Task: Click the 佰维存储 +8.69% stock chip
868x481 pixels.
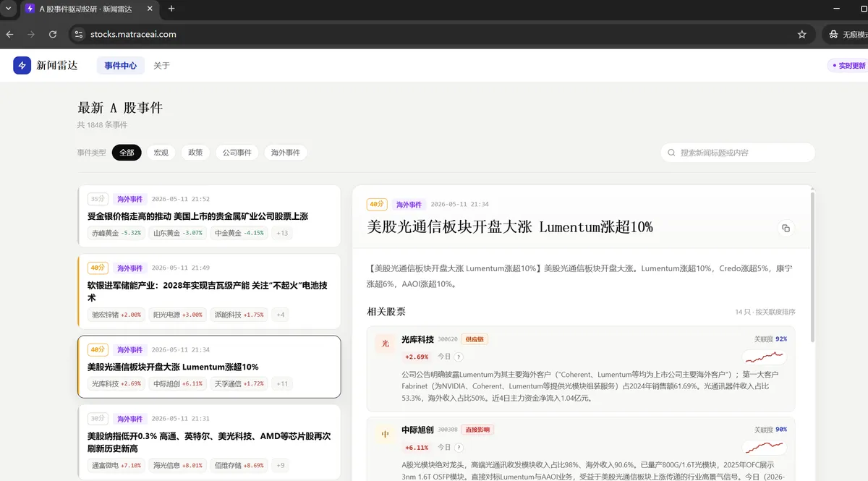Action: [239, 465]
